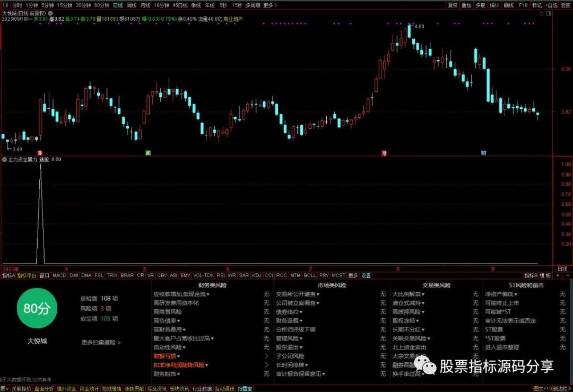The width and height of the screenshot is (573, 392).
Task: Open 更多 indicators in the indicator bar
Action: (353, 275)
